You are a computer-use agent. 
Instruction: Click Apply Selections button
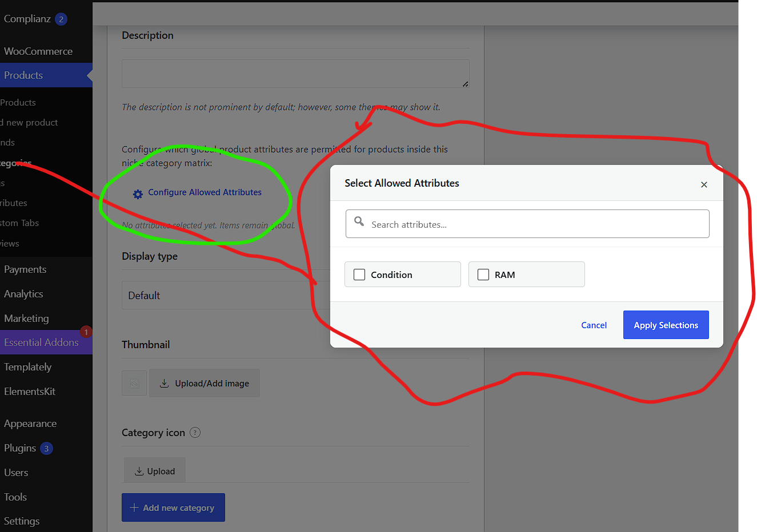tap(666, 325)
